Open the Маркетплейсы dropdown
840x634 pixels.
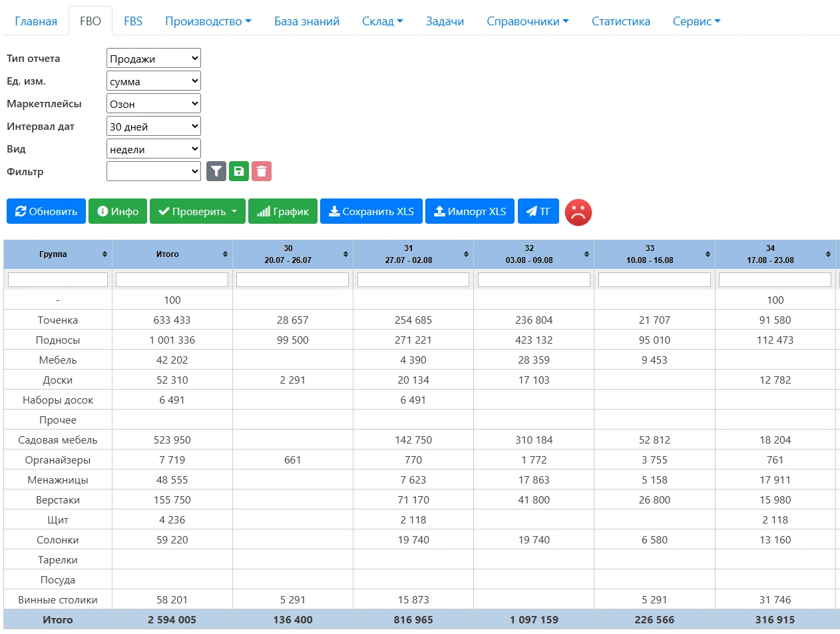[154, 104]
